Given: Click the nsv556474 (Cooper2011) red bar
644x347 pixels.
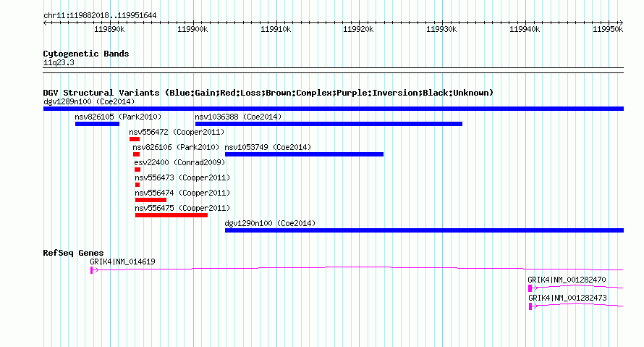Looking at the screenshot, I should pos(151,200).
